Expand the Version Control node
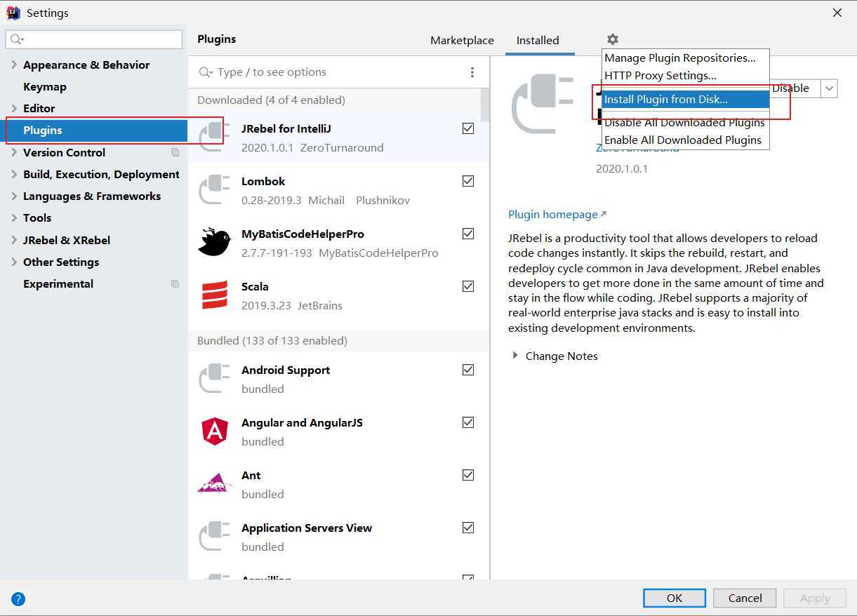 [x=14, y=152]
